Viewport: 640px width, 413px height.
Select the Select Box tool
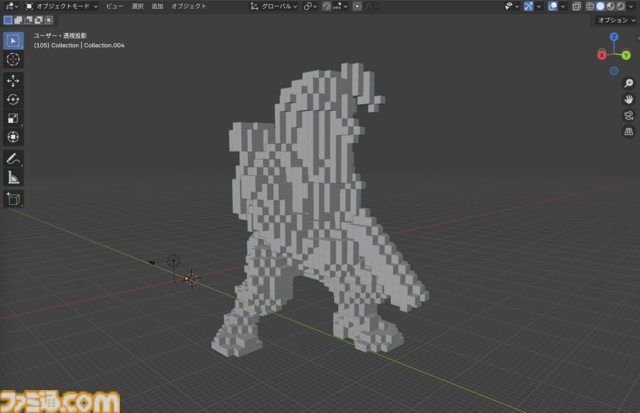point(13,41)
